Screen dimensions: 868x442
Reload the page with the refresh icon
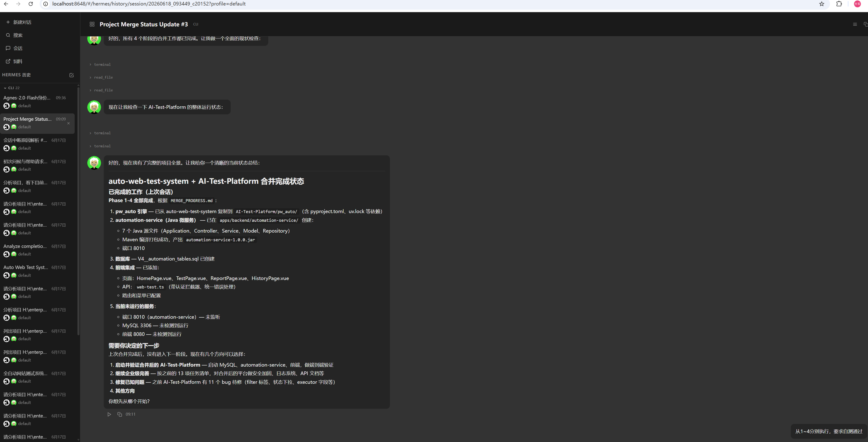tap(31, 4)
